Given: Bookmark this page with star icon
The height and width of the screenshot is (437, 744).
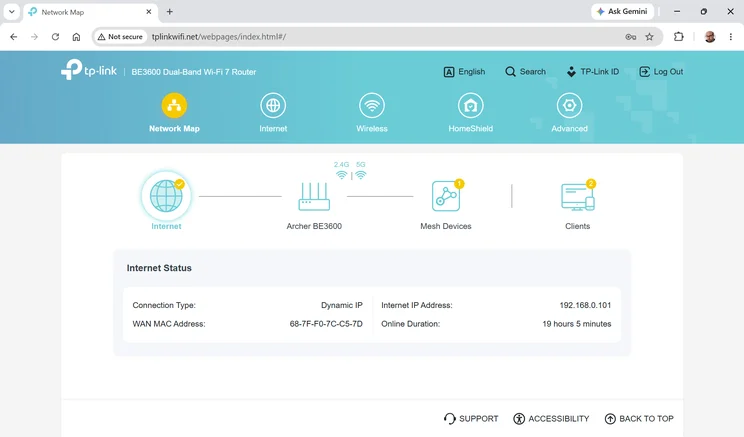Looking at the screenshot, I should pyautogui.click(x=650, y=37).
